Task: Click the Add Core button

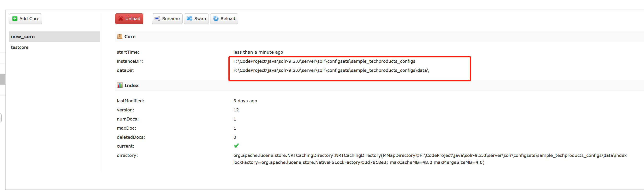Action: (x=25, y=19)
